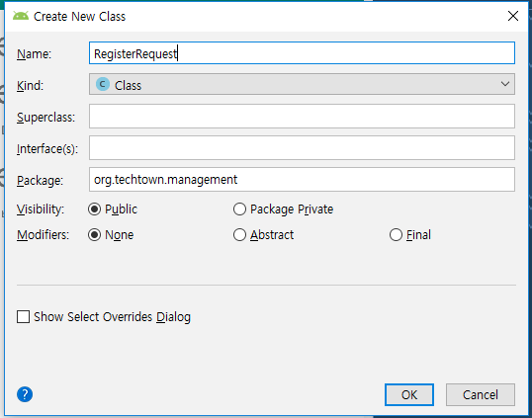Click into the Interface(s) text field
Viewport: 532px width, 418px height.
(302, 148)
